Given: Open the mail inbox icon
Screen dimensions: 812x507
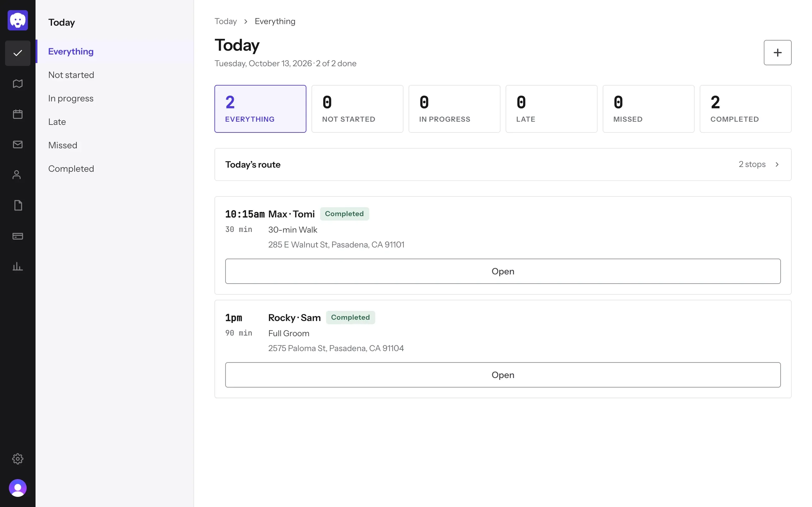Looking at the screenshot, I should pos(17,144).
